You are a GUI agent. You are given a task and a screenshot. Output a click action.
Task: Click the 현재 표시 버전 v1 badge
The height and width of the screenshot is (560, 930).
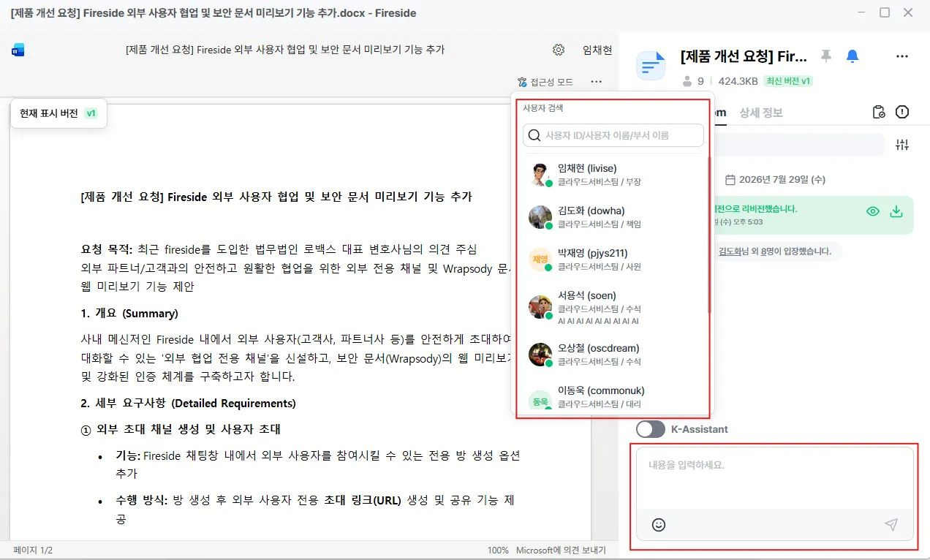click(x=58, y=113)
